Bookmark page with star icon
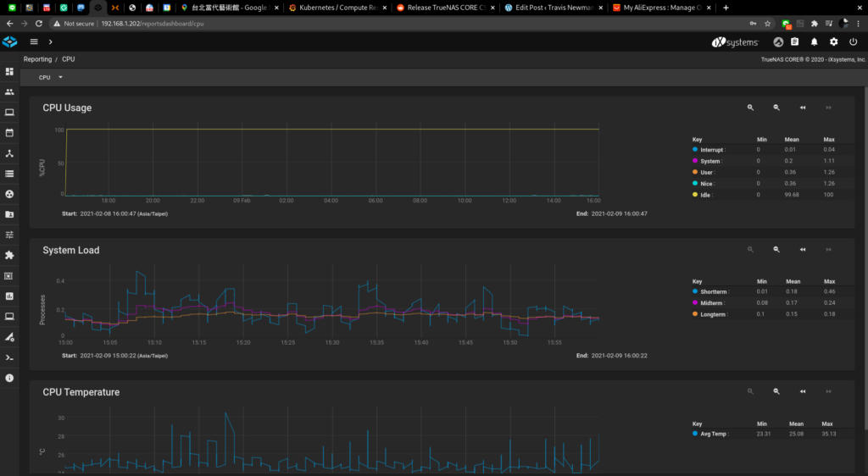 pos(767,23)
